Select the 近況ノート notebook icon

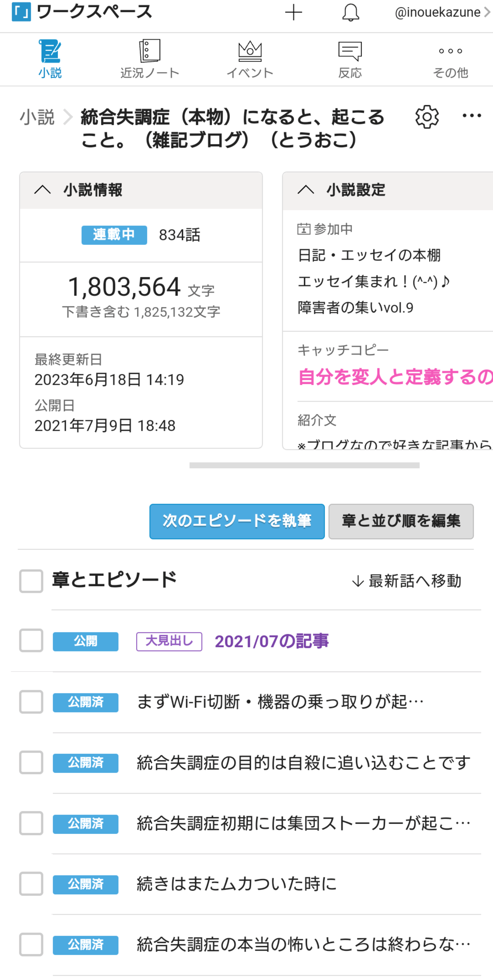150,51
